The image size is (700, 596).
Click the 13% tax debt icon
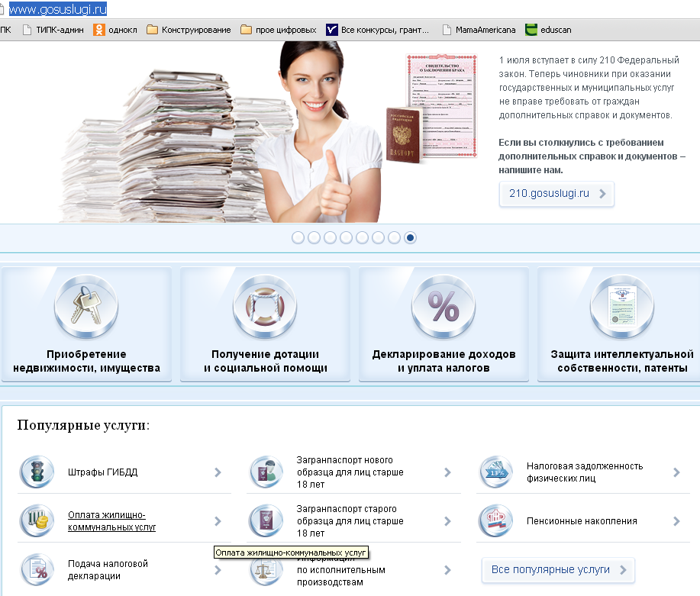(x=496, y=472)
